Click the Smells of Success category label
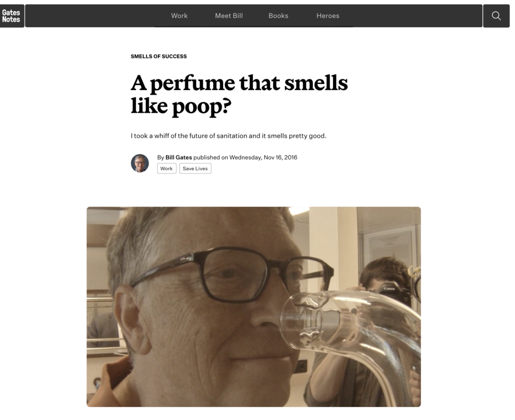 (158, 56)
